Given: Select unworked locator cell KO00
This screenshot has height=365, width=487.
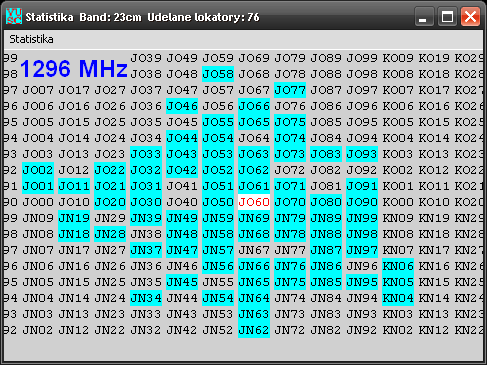Looking at the screenshot, I should tap(398, 202).
